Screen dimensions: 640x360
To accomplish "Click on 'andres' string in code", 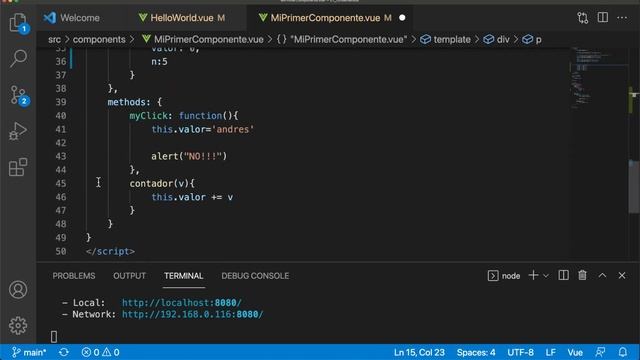I will (233, 129).
